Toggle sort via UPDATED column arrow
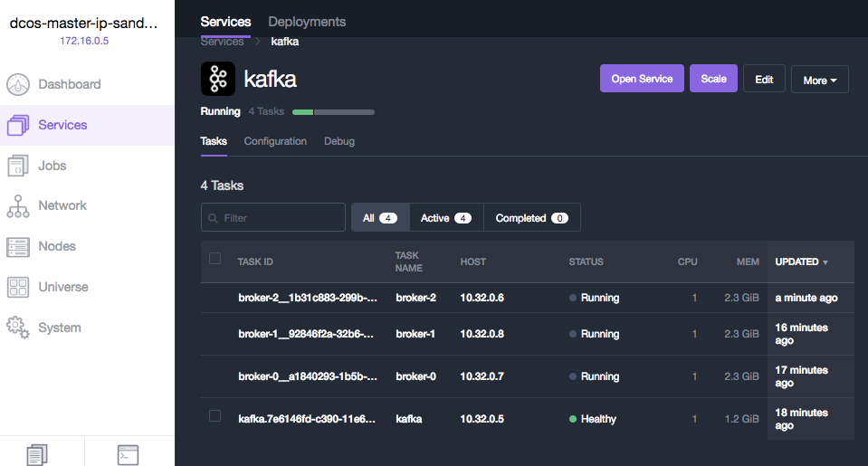 [825, 262]
